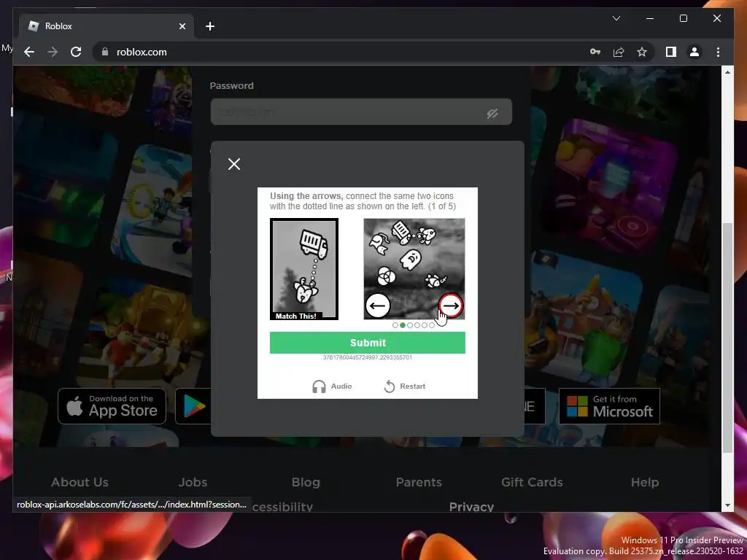The height and width of the screenshot is (560, 747).
Task: Open the Help footer link
Action: pyautogui.click(x=645, y=483)
